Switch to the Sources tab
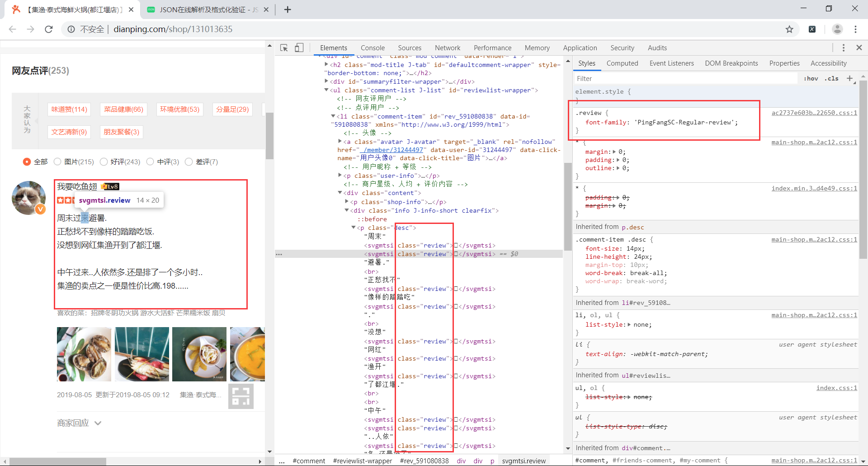Screen dimensions: 868x466 click(x=410, y=48)
